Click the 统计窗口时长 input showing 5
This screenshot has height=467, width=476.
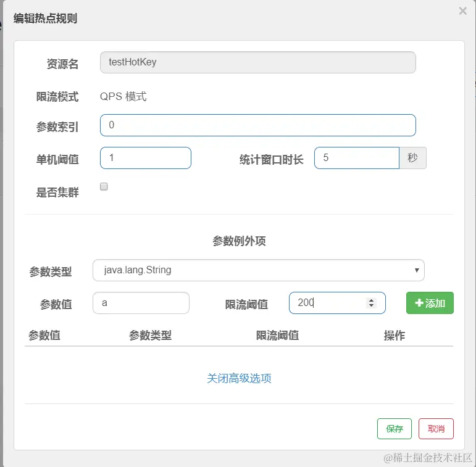pos(357,158)
